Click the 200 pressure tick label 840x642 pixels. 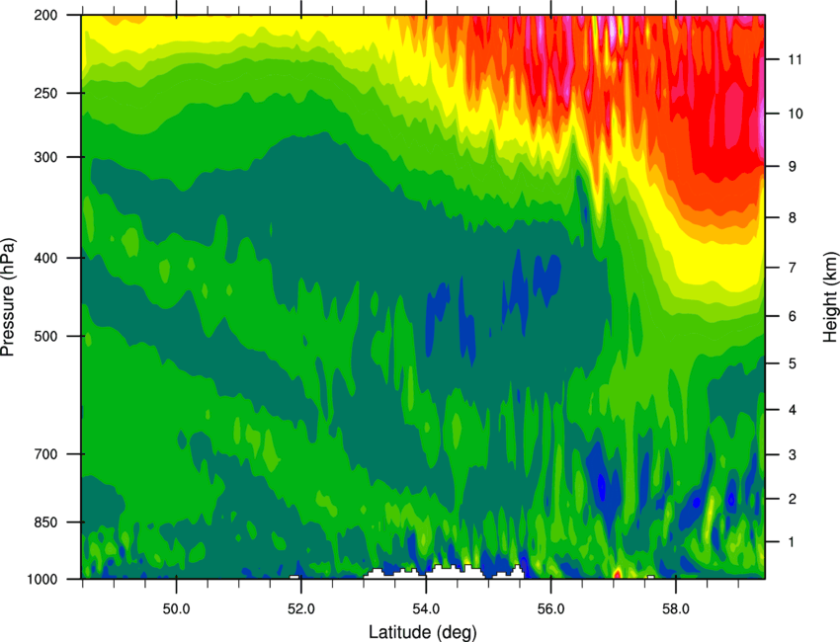45,15
